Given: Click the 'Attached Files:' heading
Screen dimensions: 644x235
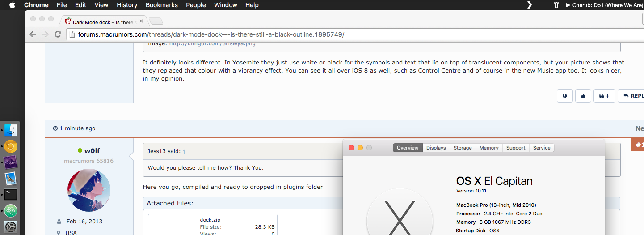Looking at the screenshot, I should tap(170, 203).
